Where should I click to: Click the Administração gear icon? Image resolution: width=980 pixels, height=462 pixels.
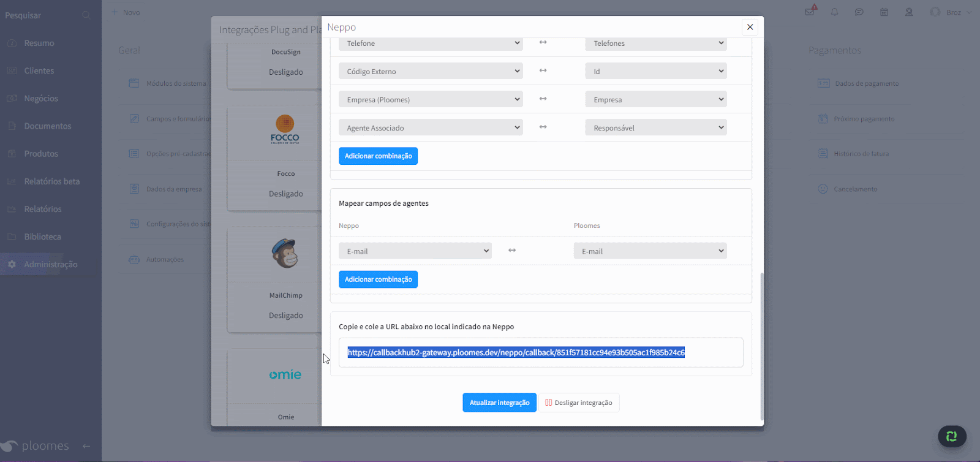pyautogui.click(x=12, y=264)
